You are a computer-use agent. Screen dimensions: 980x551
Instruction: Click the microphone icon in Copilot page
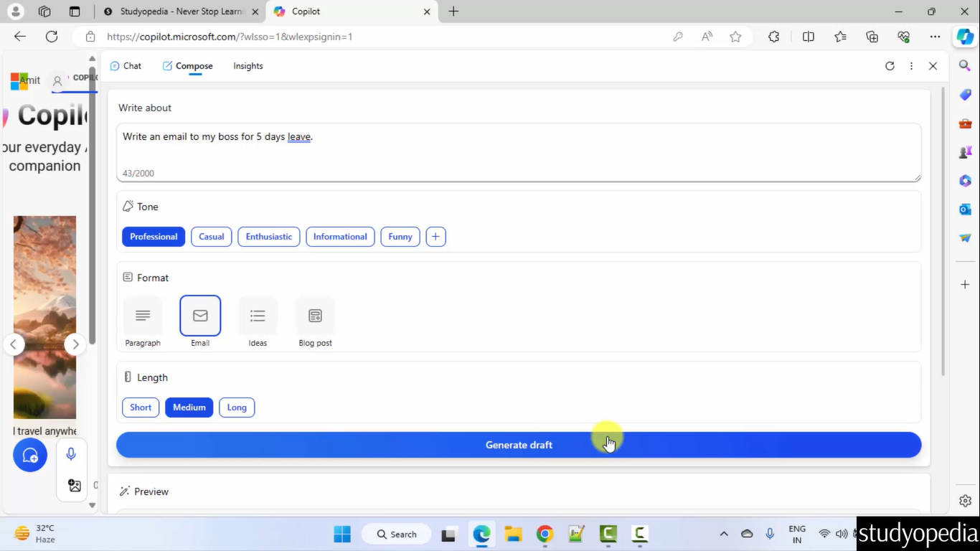click(x=71, y=454)
